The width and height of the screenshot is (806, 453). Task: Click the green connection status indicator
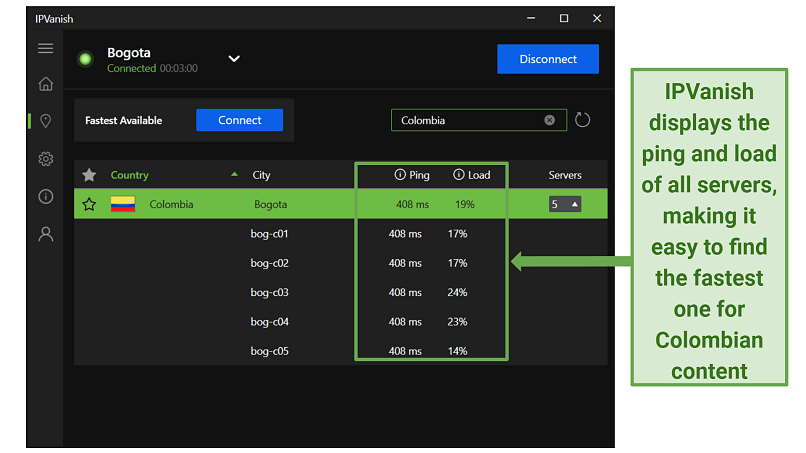[85, 59]
